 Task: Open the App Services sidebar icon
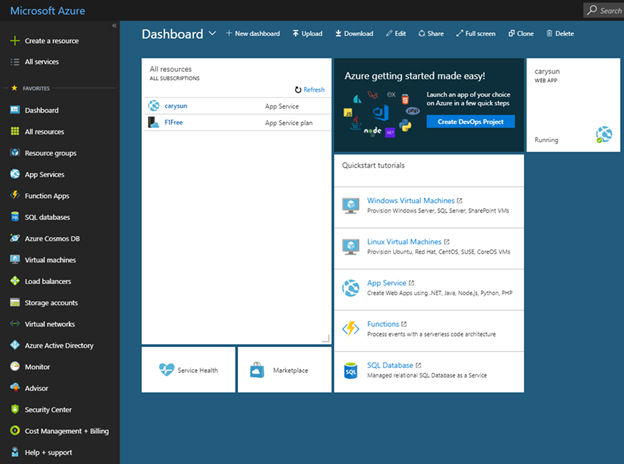coord(14,174)
